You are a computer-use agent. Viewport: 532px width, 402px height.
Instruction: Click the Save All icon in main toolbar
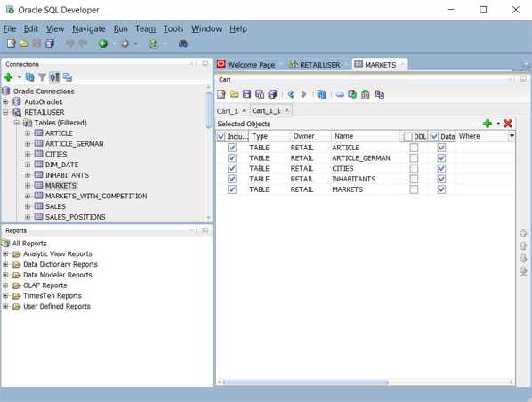(50, 44)
